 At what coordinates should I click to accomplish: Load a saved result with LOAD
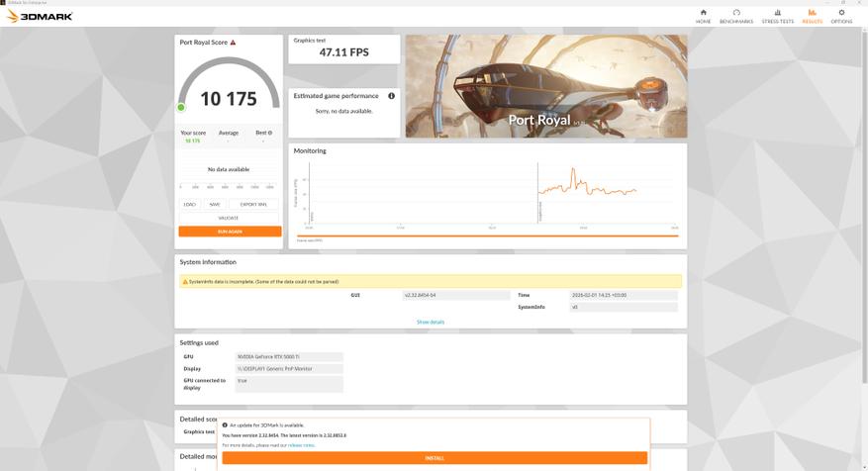pos(190,204)
